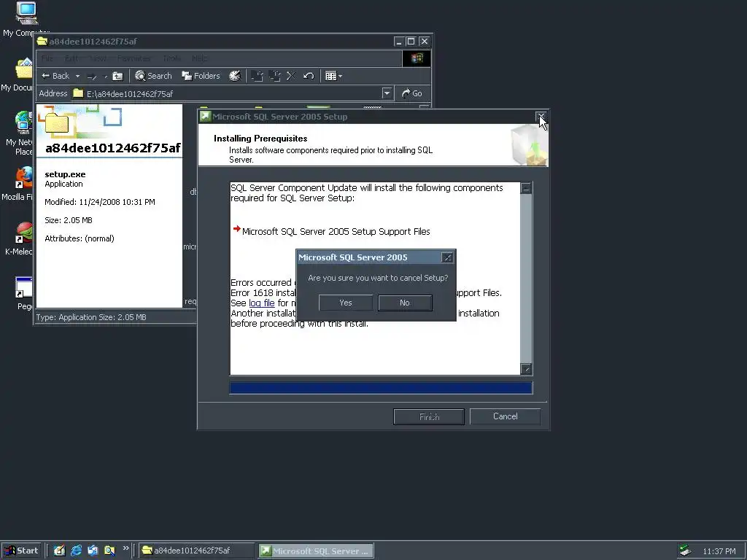Confirm cancel by clicking Yes
Image resolution: width=747 pixels, height=560 pixels.
(346, 303)
